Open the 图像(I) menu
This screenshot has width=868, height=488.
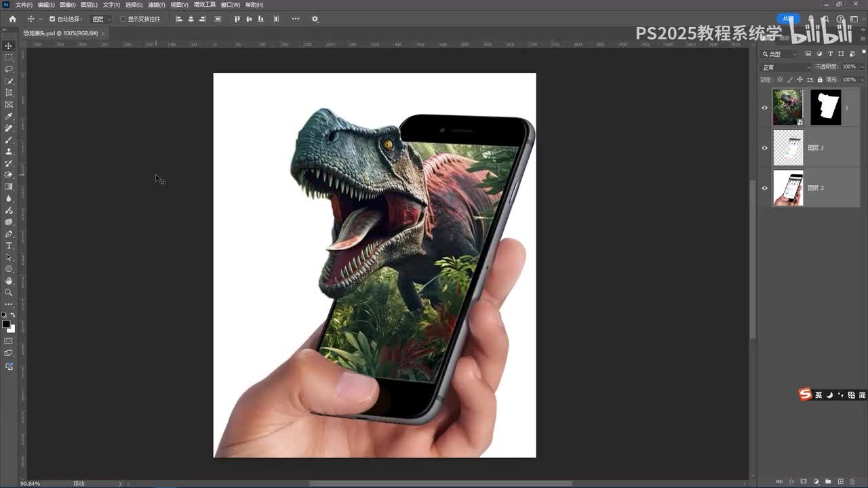[x=68, y=5]
